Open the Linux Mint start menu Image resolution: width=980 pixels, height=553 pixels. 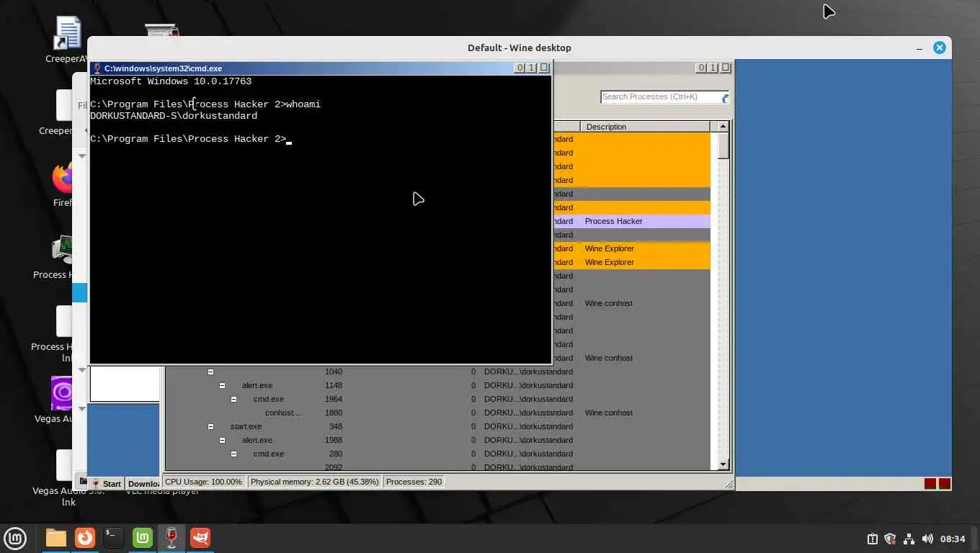15,538
